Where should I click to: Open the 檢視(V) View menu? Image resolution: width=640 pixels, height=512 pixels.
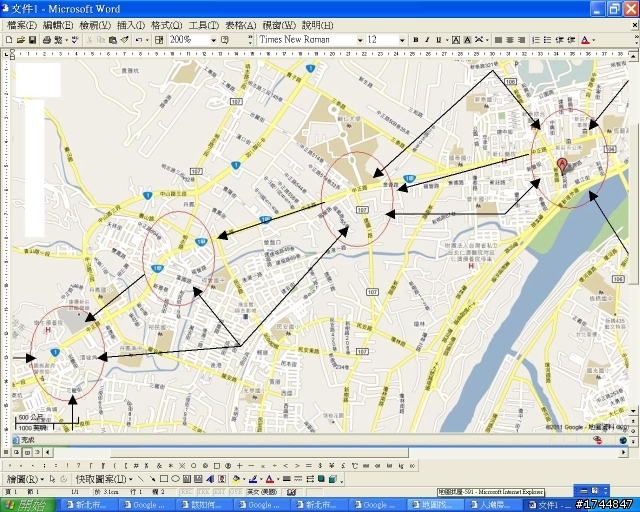point(95,25)
